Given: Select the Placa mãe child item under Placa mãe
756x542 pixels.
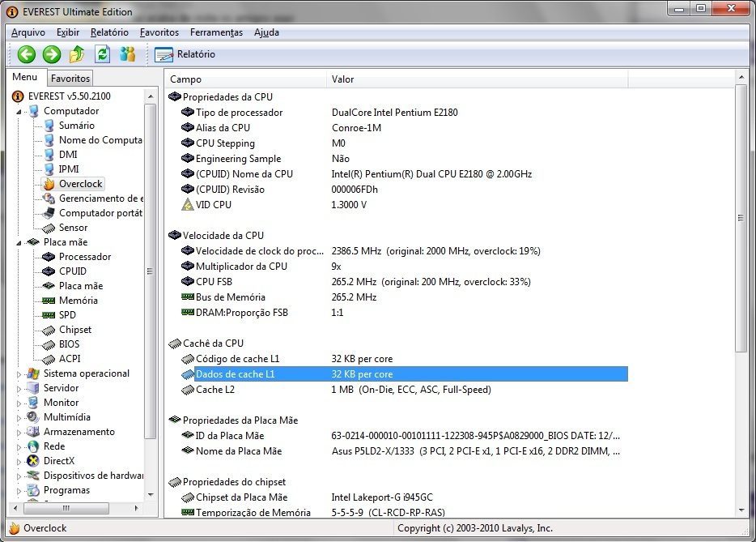Looking at the screenshot, I should coord(80,286).
